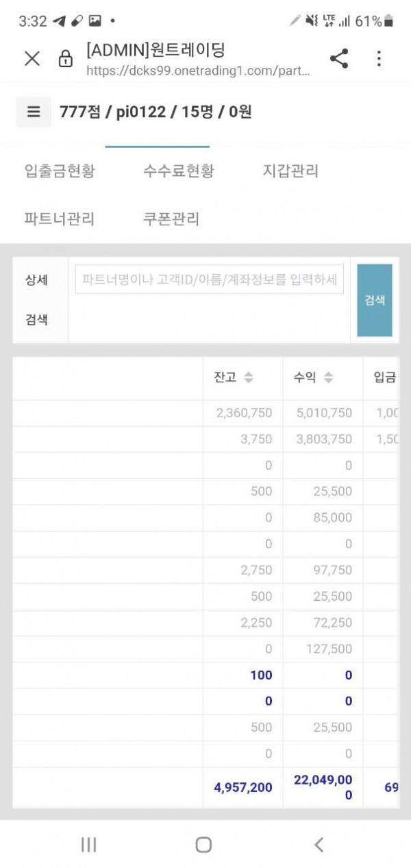411x868 pixels.
Task: Tap the page URL in address bar
Action: click(x=199, y=71)
